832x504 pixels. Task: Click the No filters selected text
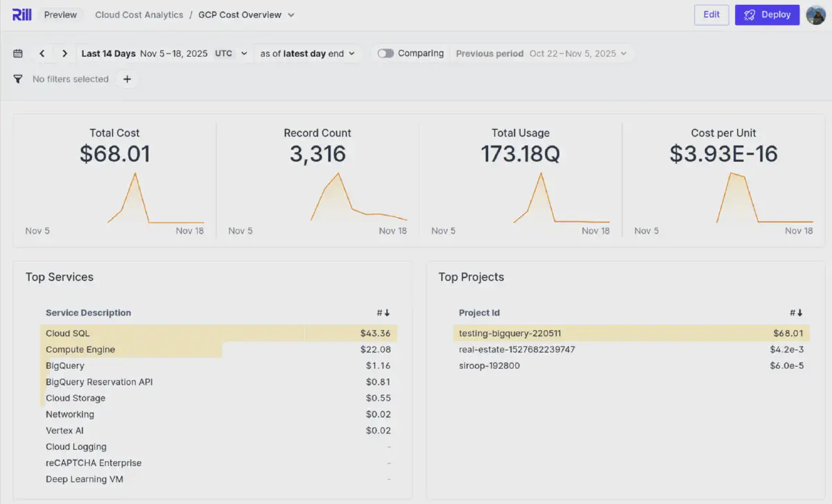pos(71,79)
